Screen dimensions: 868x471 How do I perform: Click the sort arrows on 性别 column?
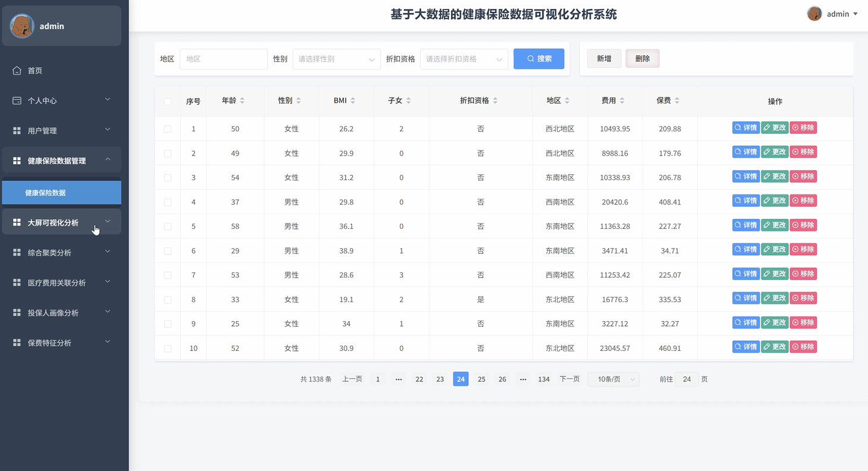point(299,101)
